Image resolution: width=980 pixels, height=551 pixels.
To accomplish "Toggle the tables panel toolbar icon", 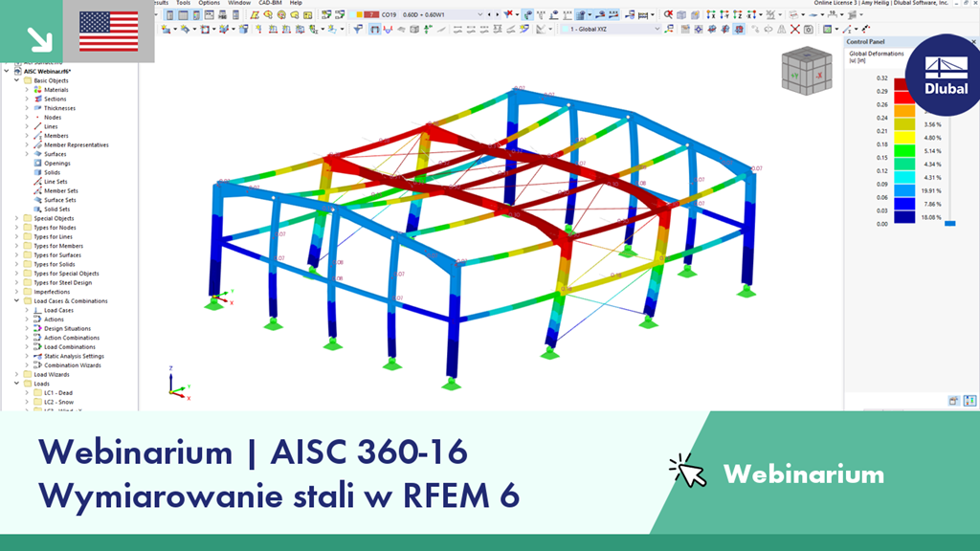I will (x=183, y=15).
